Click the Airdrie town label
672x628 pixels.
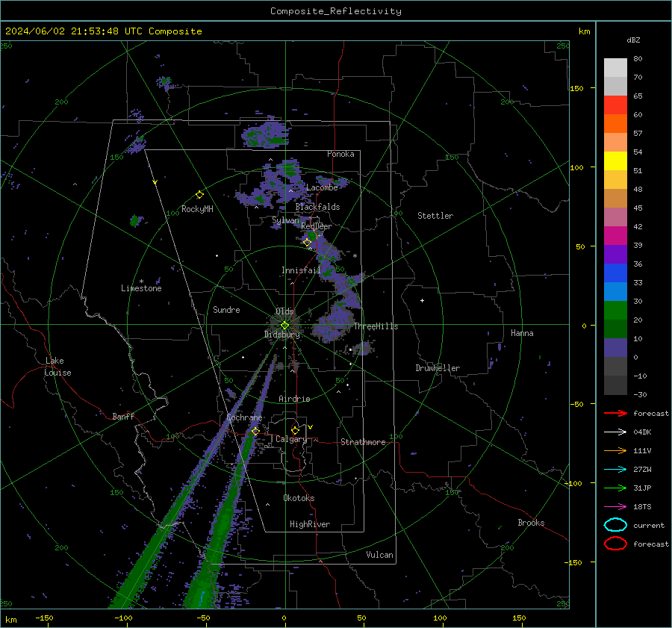pos(294,399)
